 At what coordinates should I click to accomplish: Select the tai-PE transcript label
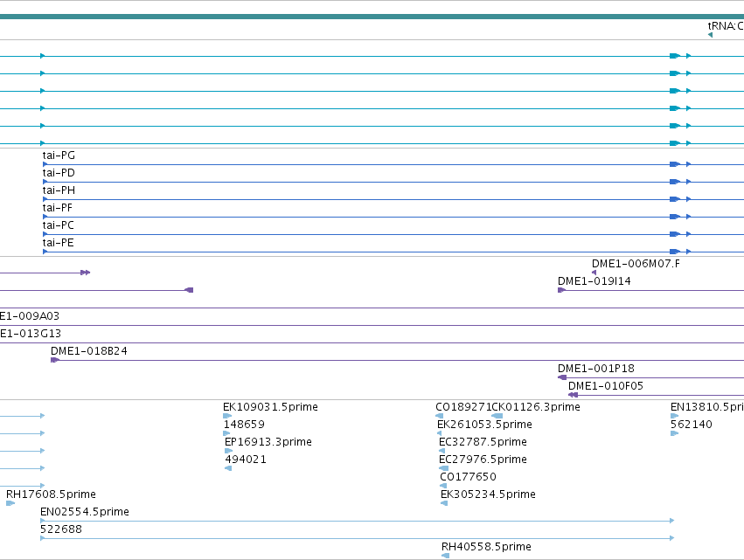click(58, 243)
